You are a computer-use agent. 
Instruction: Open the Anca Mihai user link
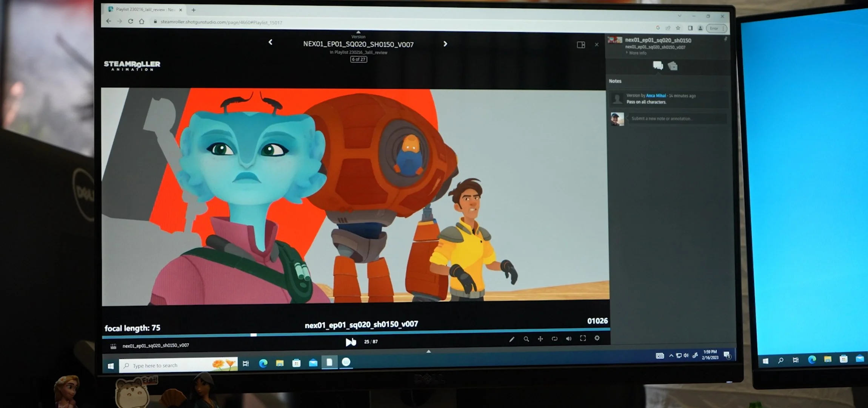click(x=656, y=96)
